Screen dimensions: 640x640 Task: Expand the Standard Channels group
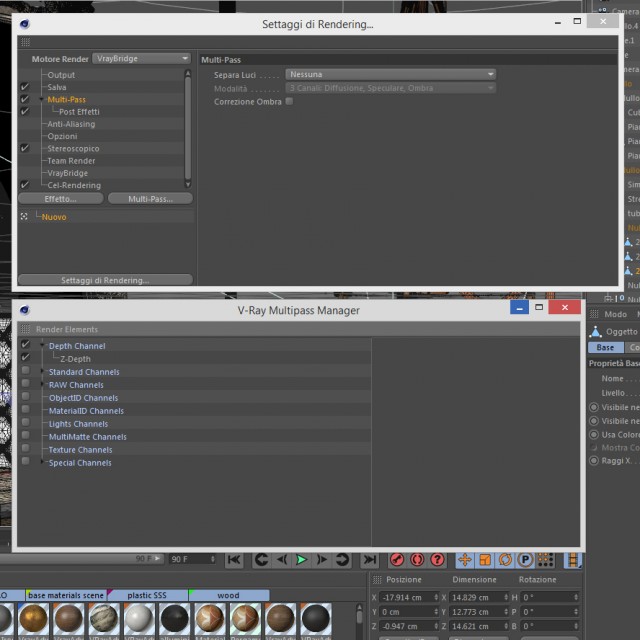pos(42,371)
